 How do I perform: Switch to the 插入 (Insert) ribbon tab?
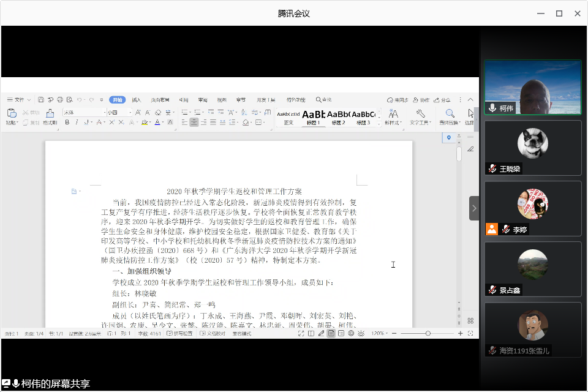click(137, 100)
